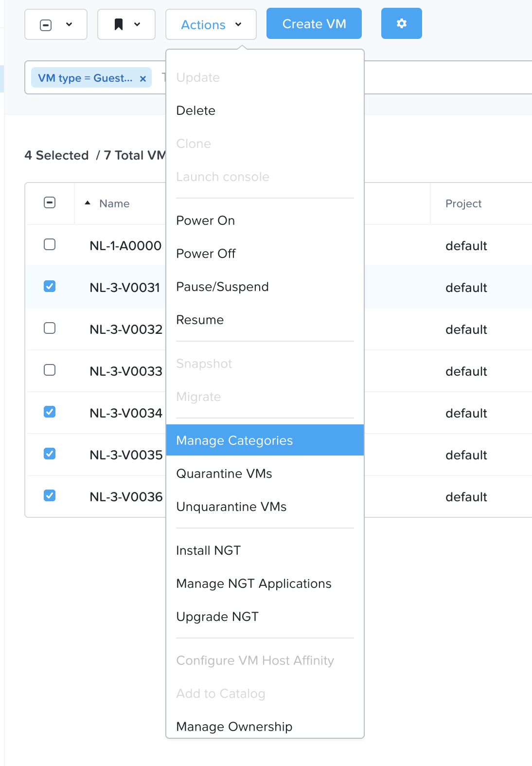Click the Project column header
This screenshot has width=532, height=766.
pos(463,203)
